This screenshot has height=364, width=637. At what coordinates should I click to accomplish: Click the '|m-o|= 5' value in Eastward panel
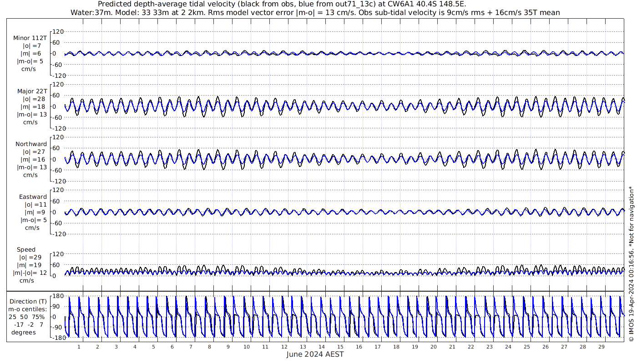[x=34, y=220]
